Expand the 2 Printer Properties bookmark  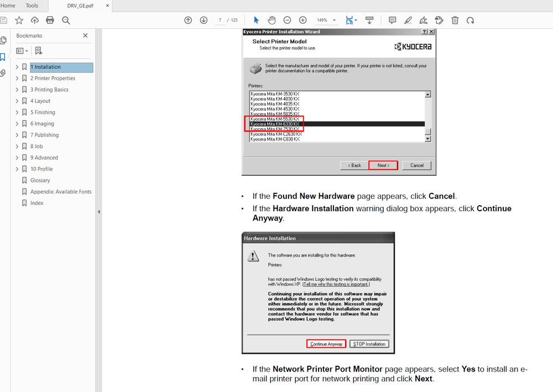pyautogui.click(x=17, y=79)
